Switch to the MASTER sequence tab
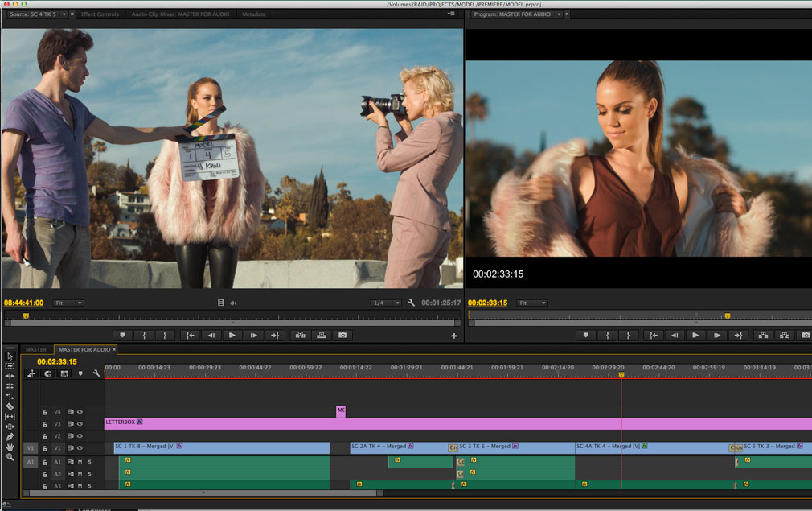 (x=36, y=349)
